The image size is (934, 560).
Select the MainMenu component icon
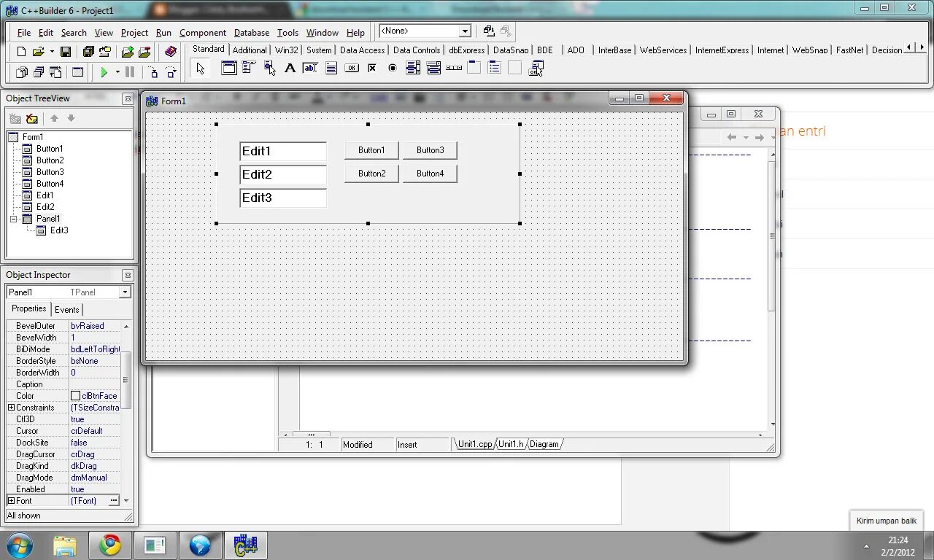point(249,68)
